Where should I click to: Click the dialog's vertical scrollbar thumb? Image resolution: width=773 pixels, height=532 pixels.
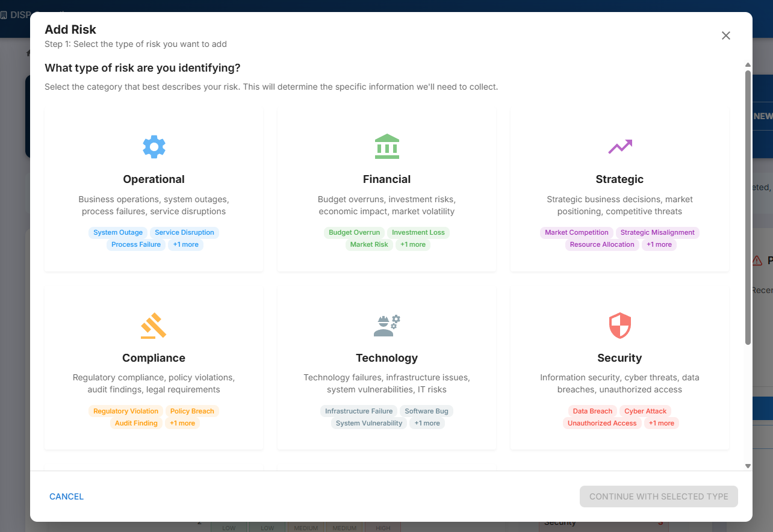tap(748, 205)
